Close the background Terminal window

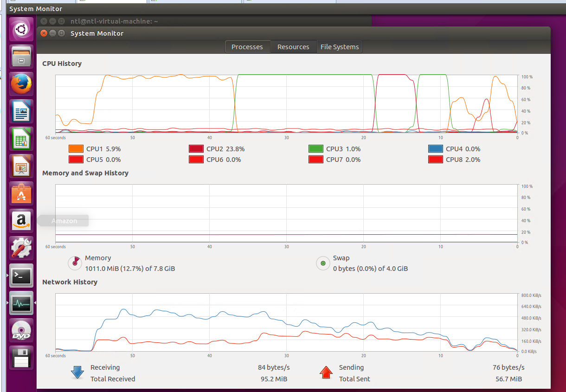coord(44,21)
